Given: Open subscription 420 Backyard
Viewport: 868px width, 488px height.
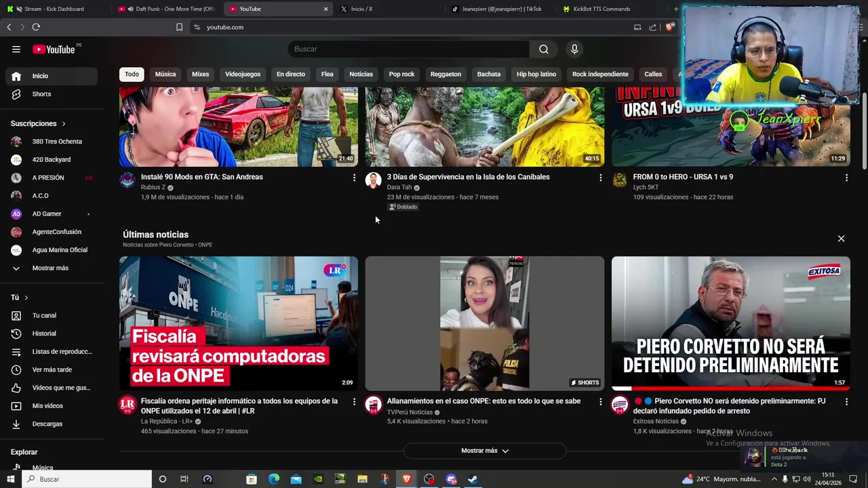Looking at the screenshot, I should coord(52,159).
